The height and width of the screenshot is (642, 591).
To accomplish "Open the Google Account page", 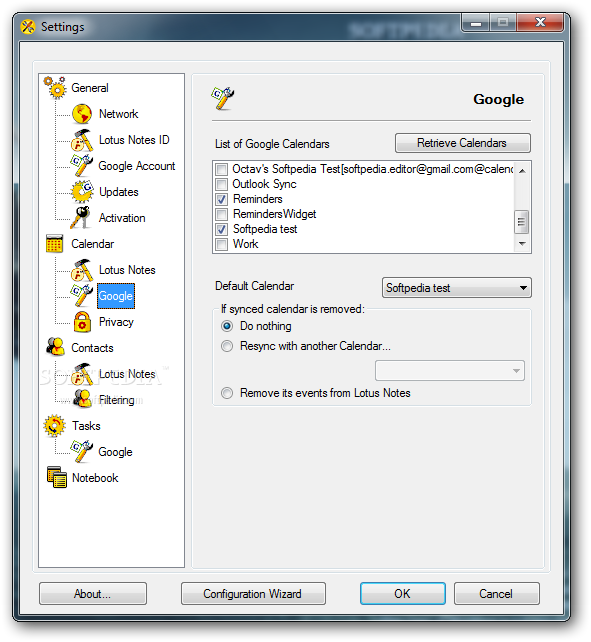I will tap(137, 166).
